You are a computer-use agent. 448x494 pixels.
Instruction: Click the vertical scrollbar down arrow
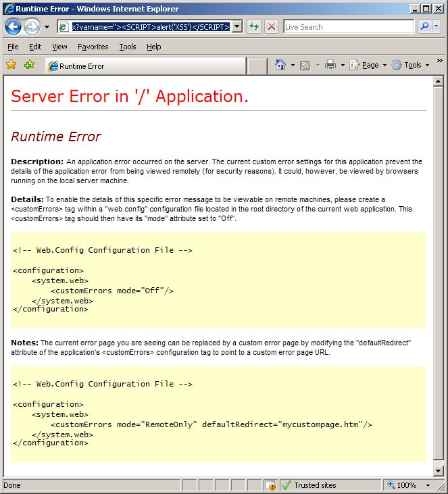tap(438, 471)
